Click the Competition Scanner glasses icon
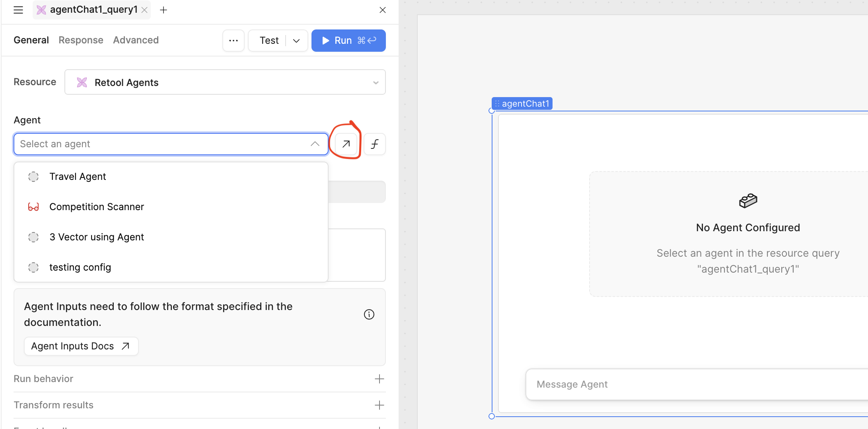The width and height of the screenshot is (868, 429). [x=33, y=207]
